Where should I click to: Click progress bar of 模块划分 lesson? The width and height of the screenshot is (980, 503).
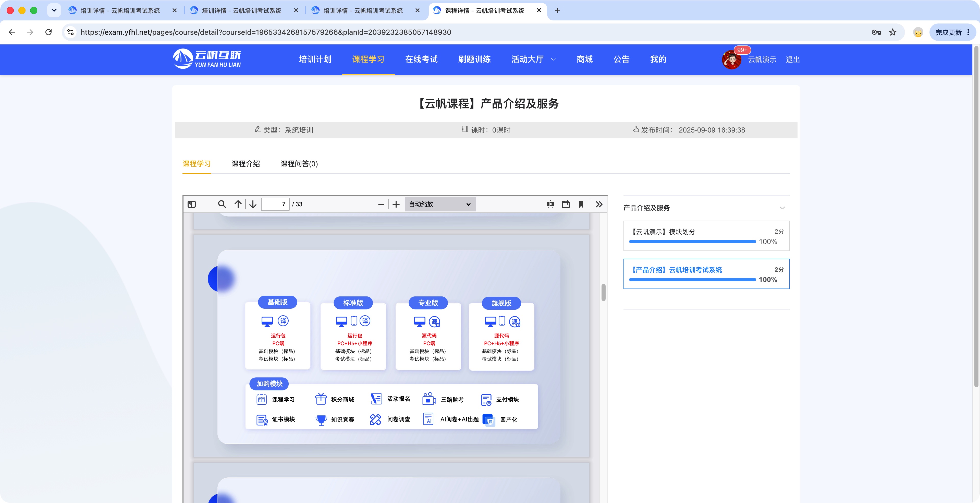click(692, 242)
